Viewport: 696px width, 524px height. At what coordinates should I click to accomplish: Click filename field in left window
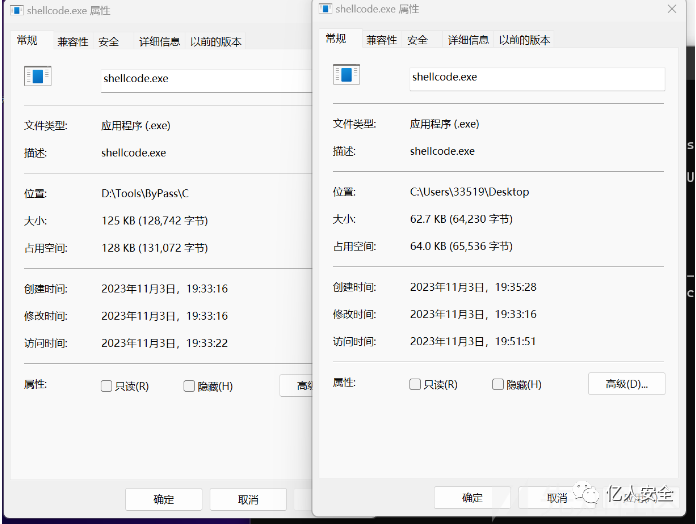(x=207, y=80)
